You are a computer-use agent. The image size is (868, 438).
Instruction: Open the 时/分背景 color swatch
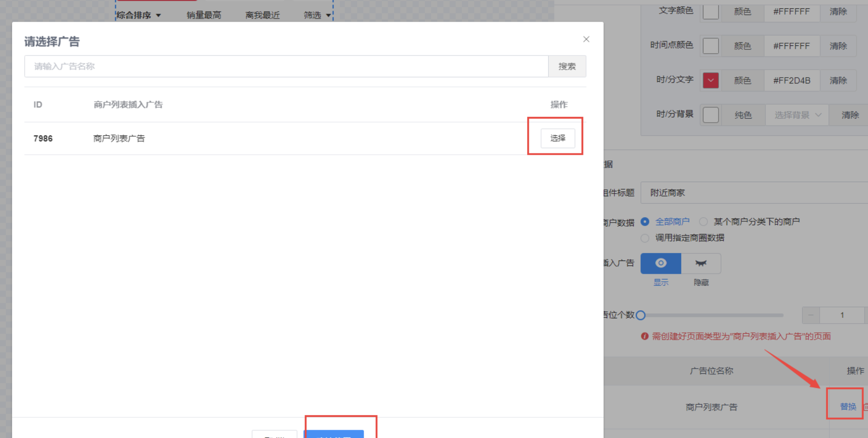click(x=711, y=115)
